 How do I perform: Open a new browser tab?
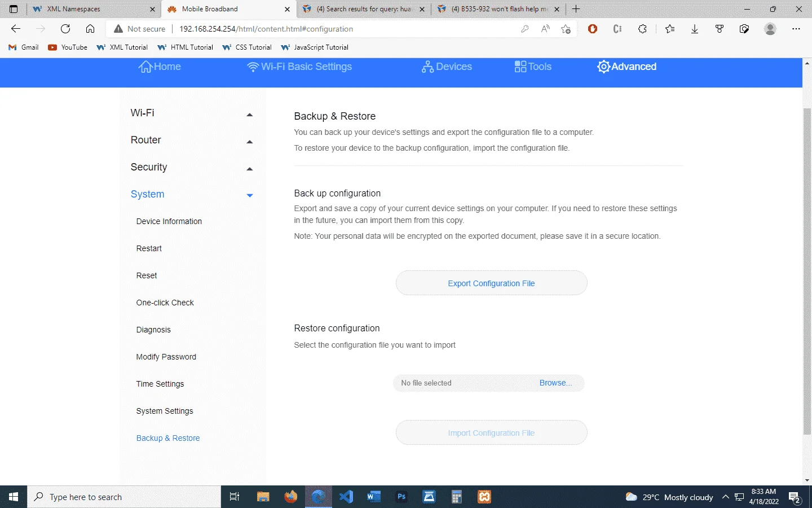point(576,9)
